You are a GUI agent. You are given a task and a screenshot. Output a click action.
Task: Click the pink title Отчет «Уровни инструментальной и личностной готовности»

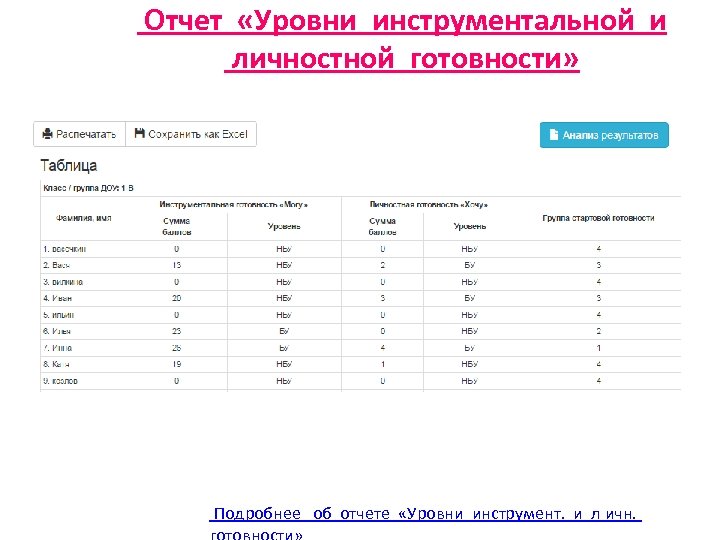click(402, 40)
